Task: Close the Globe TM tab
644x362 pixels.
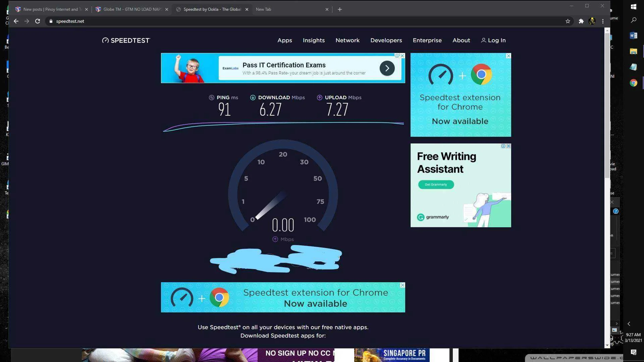Action: 167,9
